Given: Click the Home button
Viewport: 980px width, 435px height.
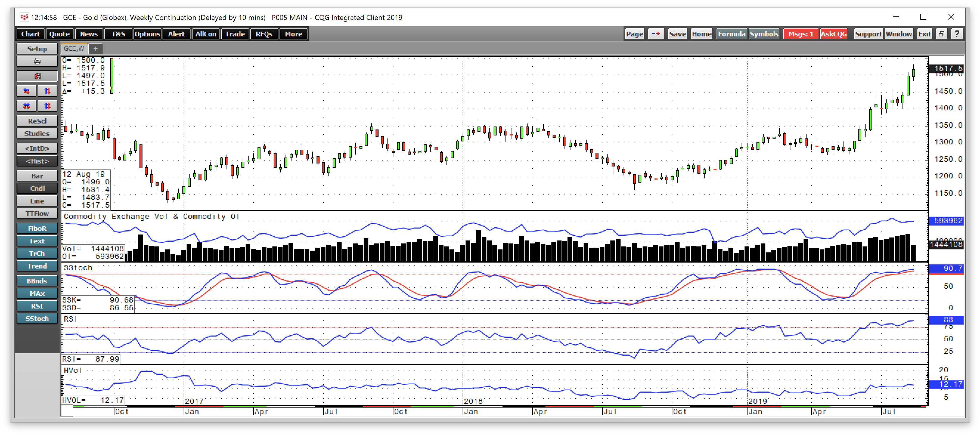Looking at the screenshot, I should click(x=702, y=34).
